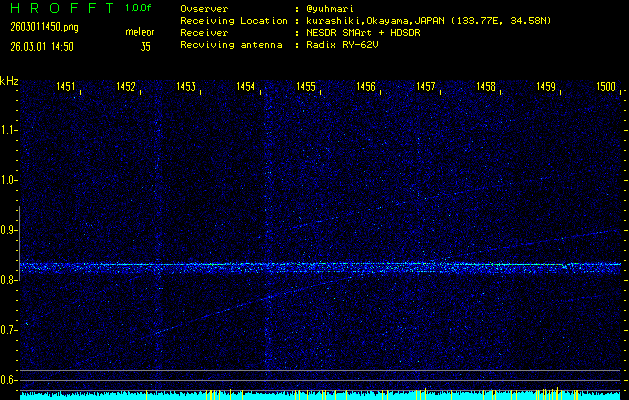Select the 0.6 frequency axis label
The width and height of the screenshot is (629, 400).
tap(8, 380)
